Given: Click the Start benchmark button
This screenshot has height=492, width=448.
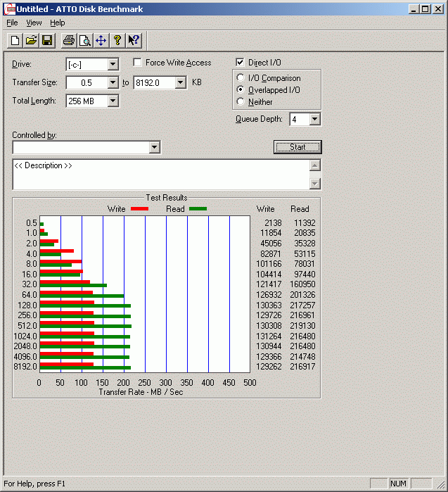Looking at the screenshot, I should click(297, 147).
